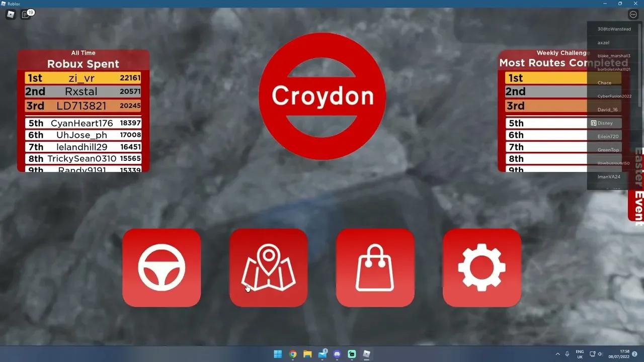Screen dimensions: 644x362
Task: Open Google Chrome from the taskbar
Action: (292, 354)
